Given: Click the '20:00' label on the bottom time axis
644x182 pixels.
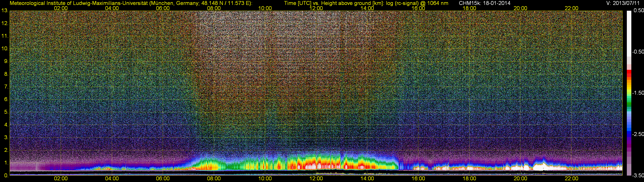Looking at the screenshot, I should coord(521,179).
